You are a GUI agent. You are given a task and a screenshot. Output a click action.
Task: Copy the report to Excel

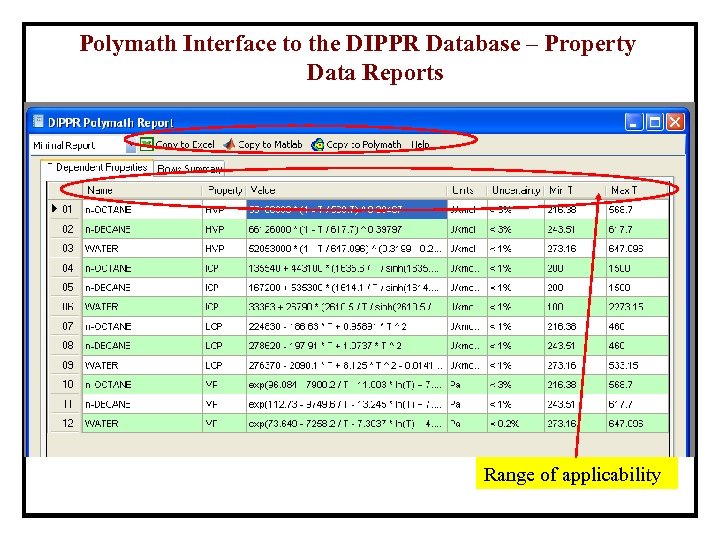tap(177, 144)
